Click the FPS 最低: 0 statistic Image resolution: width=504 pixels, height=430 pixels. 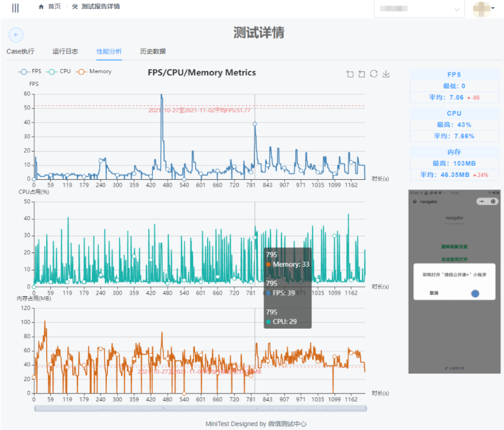pos(454,86)
